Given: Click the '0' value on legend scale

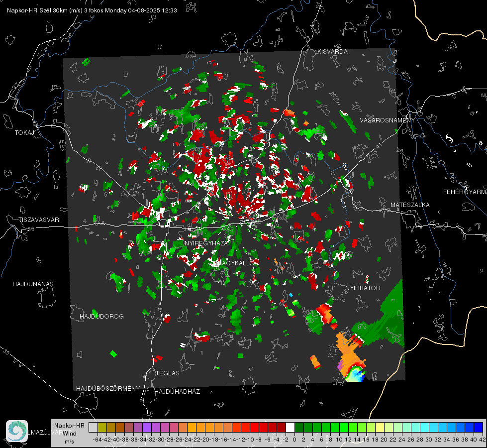Looking at the screenshot, I should (294, 440).
